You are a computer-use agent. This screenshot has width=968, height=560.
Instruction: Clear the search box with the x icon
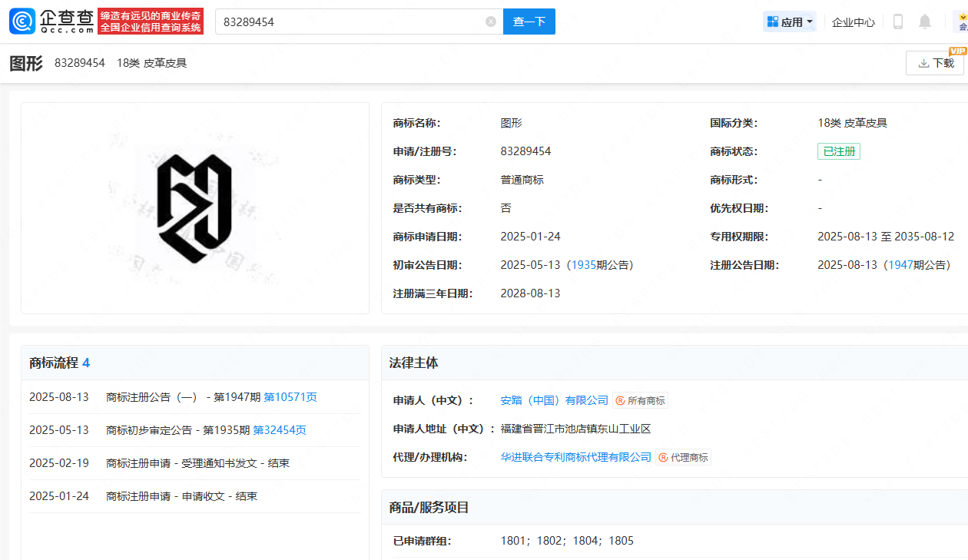point(491,22)
